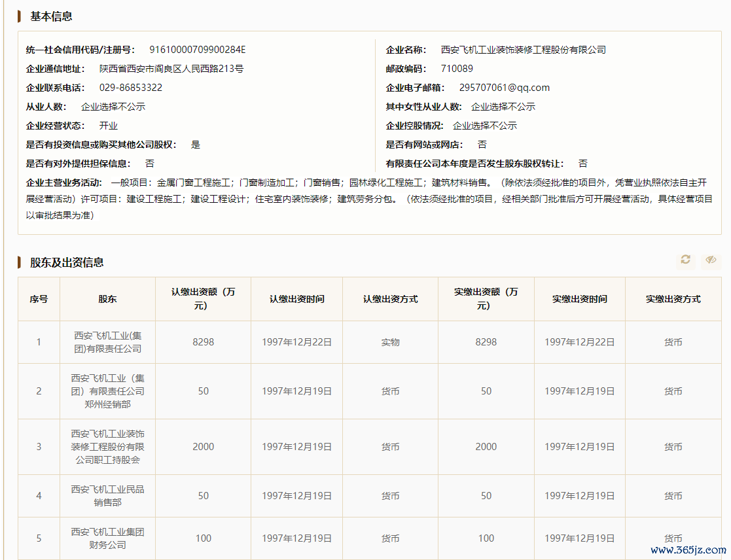Click the 实缴出资额（万元） column header
This screenshot has width=731, height=560.
[486, 298]
